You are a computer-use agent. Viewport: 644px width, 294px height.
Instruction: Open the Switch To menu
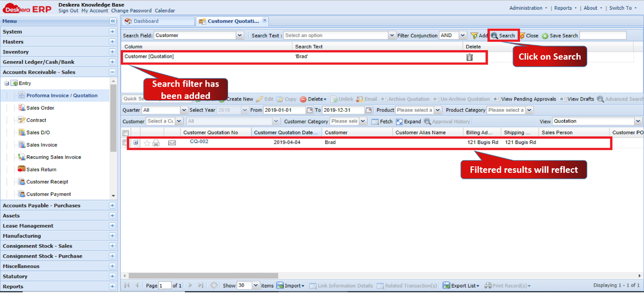pos(623,8)
